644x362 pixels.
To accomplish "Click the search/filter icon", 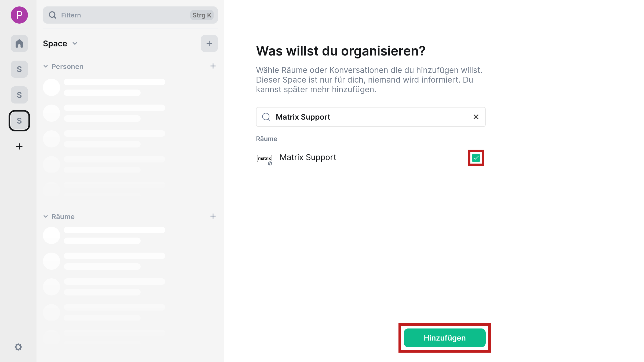I will click(x=53, y=15).
